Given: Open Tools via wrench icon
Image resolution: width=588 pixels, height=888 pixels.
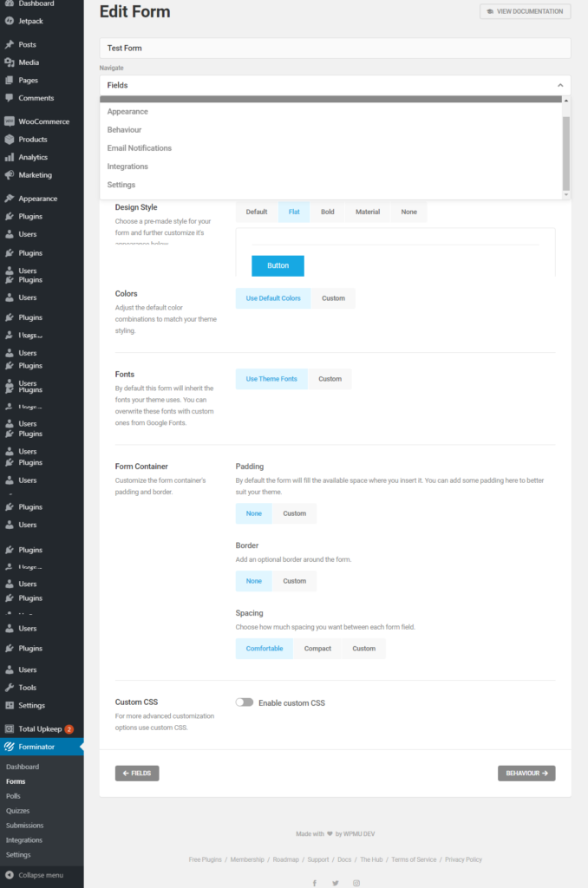Looking at the screenshot, I should (x=9, y=688).
